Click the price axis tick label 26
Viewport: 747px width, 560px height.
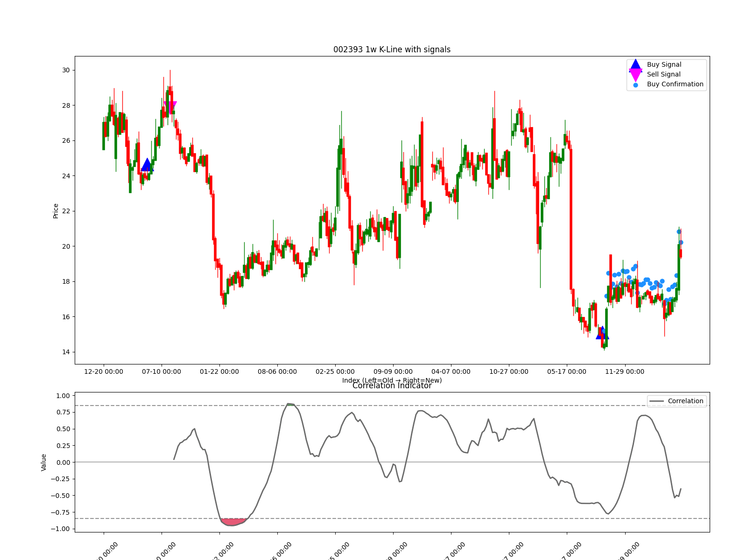(66, 140)
